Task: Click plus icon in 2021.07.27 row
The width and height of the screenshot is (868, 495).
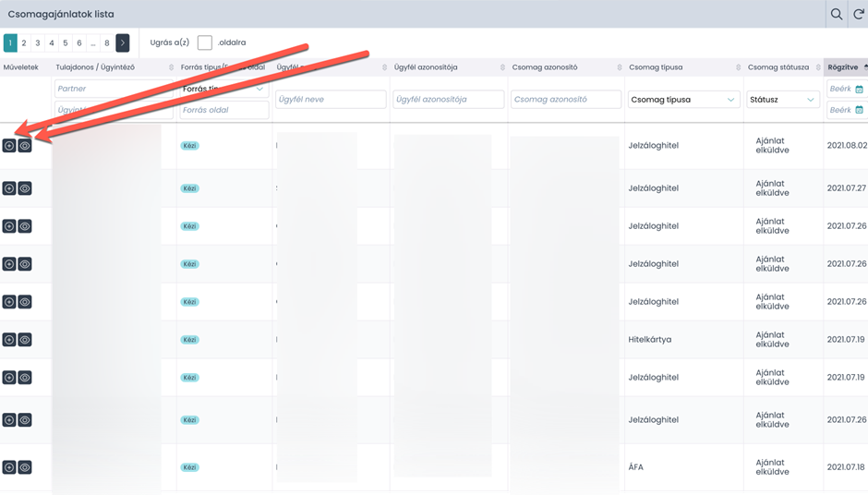Action: tap(9, 188)
